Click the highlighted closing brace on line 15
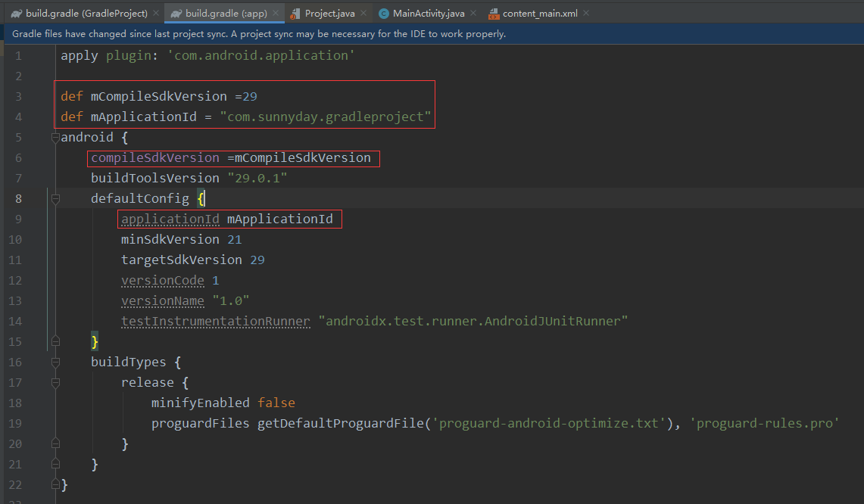The image size is (864, 504). tap(94, 342)
